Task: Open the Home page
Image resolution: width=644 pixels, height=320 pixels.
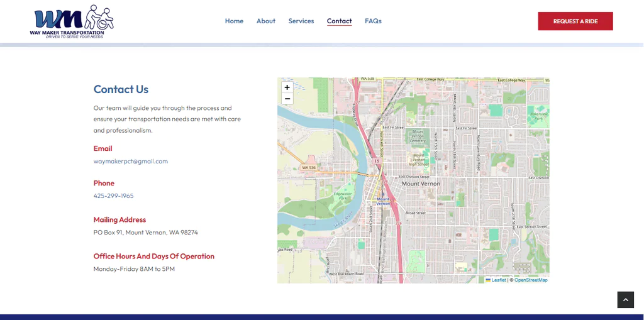Action: pyautogui.click(x=234, y=21)
